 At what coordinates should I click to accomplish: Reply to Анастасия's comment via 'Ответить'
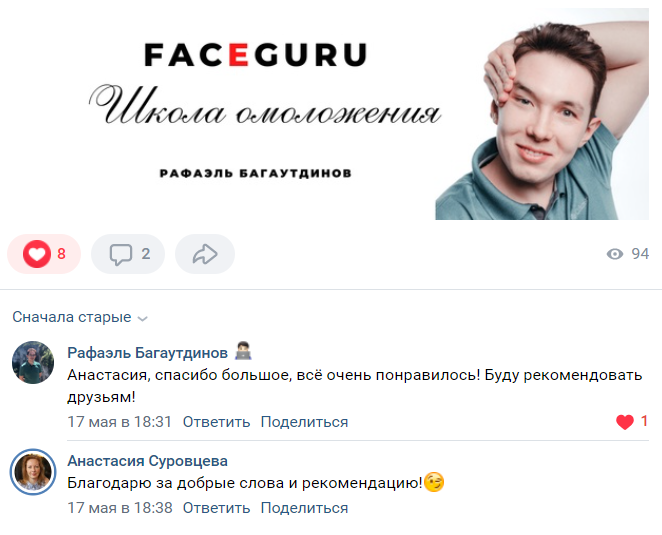(216, 508)
